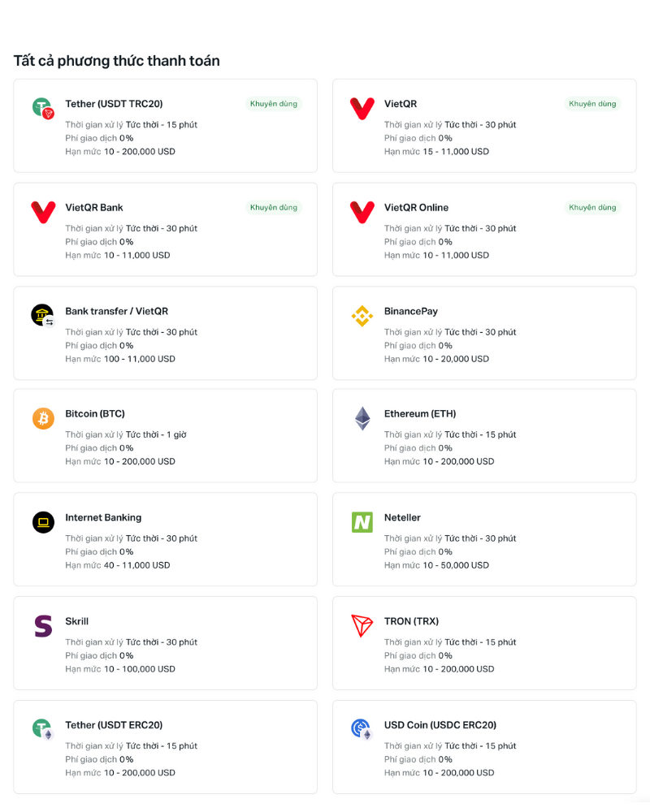This screenshot has height=812, width=650.
Task: Click the Ethereum ETH diamond icon
Action: pos(362,418)
